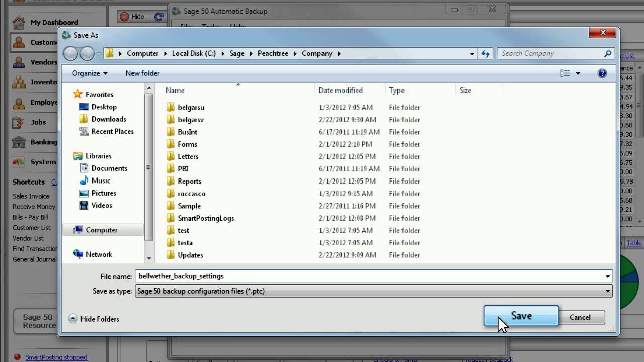The image size is (644, 362).
Task: Open the Save as type combo box
Action: (373, 291)
